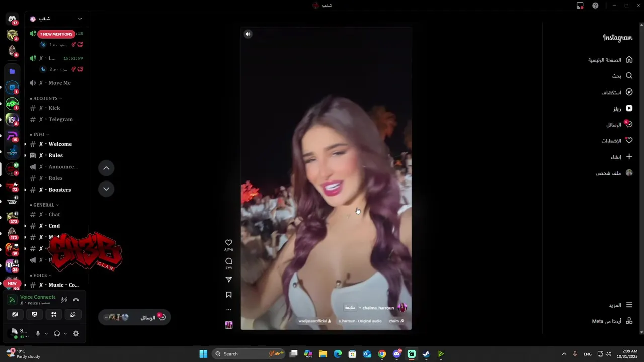Open Instagram Home (الصفحة الرئيسية)
Image resolution: width=644 pixels, height=362 pixels.
[610, 60]
